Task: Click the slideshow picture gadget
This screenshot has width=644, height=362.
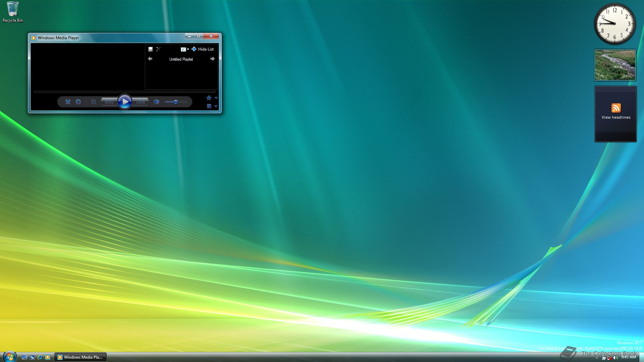Action: (615, 65)
